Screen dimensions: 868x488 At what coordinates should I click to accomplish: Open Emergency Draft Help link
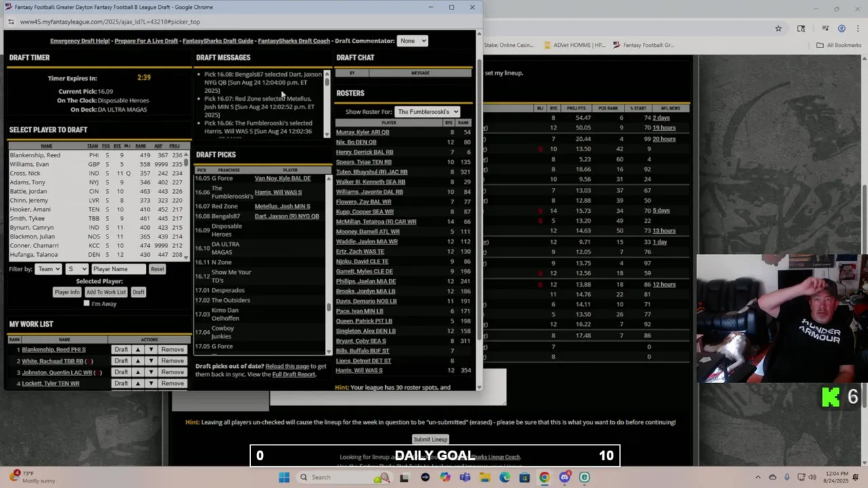click(80, 41)
